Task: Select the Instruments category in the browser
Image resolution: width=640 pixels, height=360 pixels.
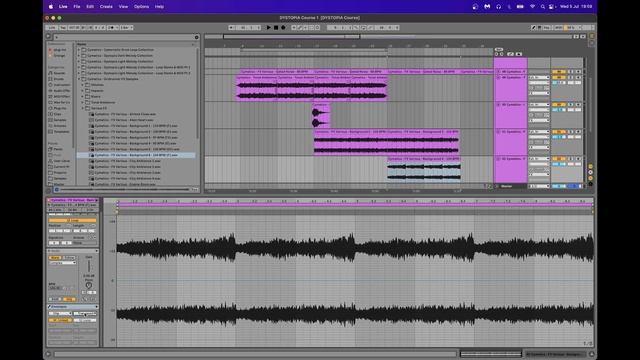Action: coord(59,85)
